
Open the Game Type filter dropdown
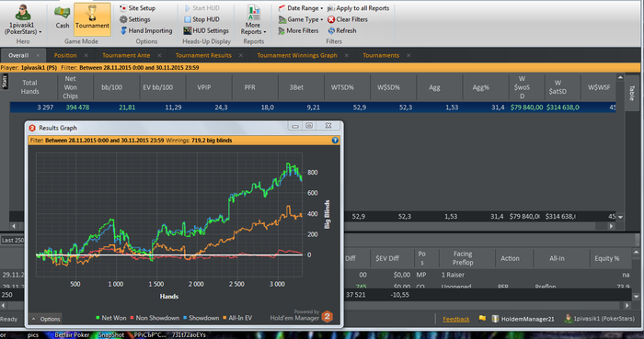[x=301, y=19]
